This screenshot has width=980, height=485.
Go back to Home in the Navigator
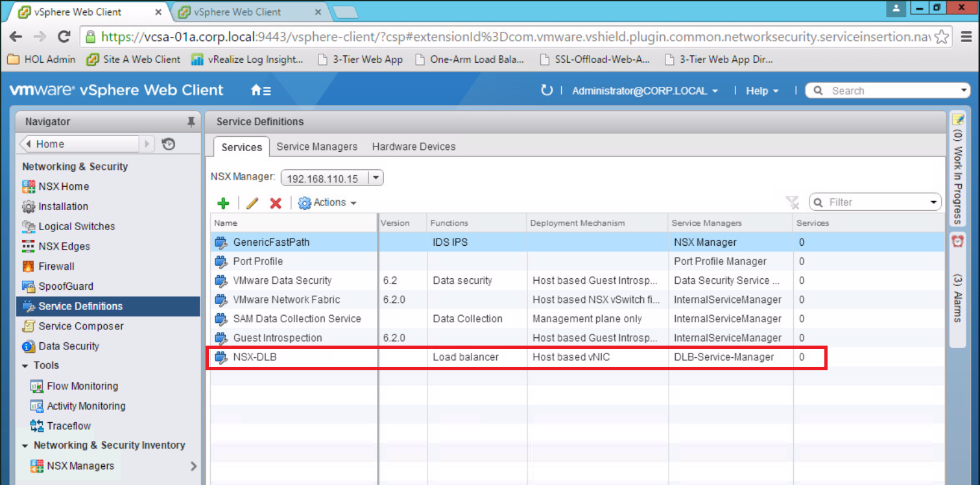[80, 144]
